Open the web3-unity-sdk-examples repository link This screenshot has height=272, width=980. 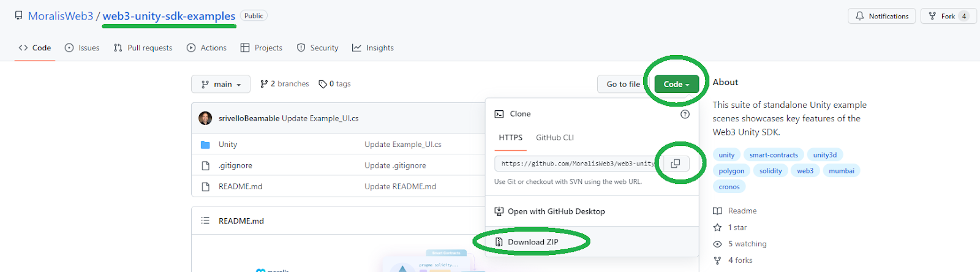[x=169, y=16]
